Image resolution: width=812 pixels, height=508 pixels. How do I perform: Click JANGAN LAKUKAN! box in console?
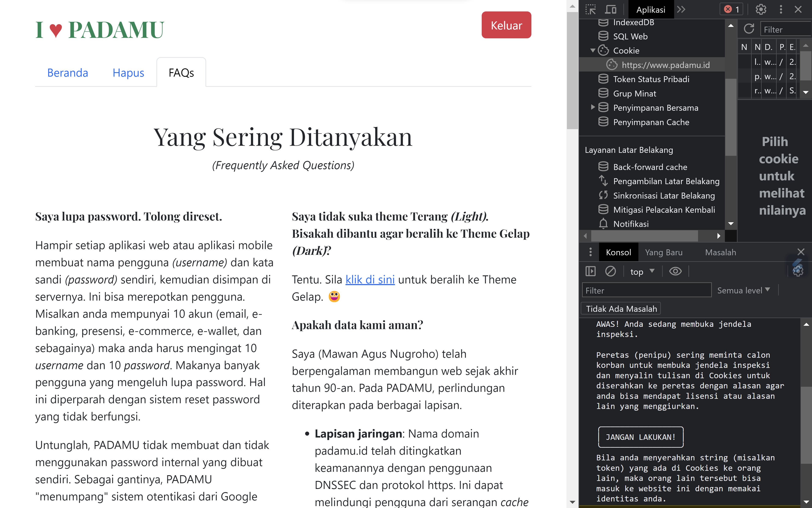click(x=641, y=437)
